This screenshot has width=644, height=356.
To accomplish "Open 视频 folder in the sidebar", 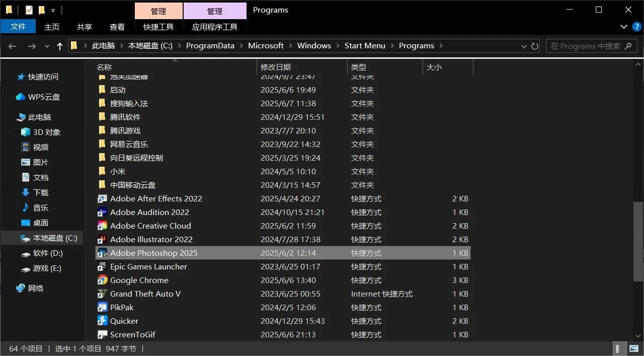I will click(x=35, y=148).
